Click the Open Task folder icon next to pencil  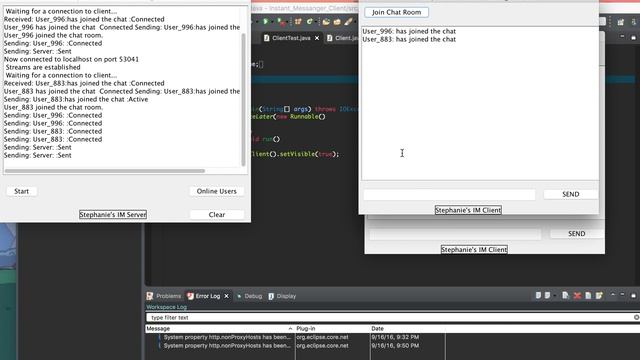[337, 22]
